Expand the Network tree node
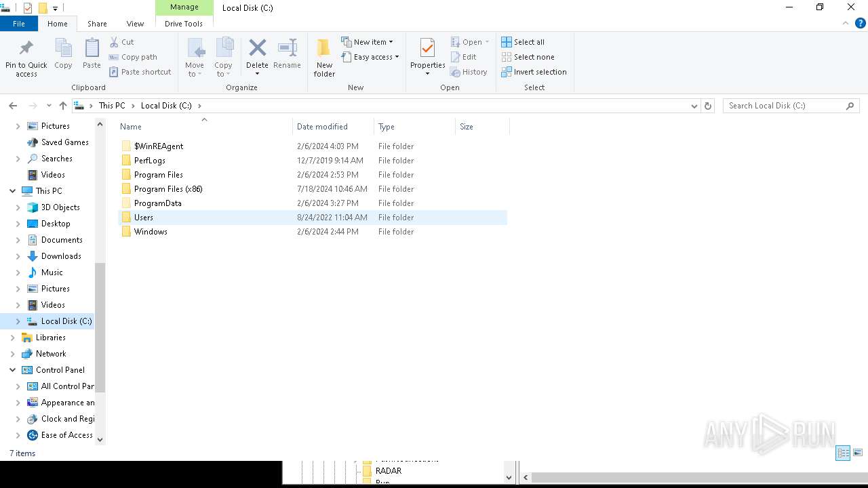The image size is (868, 488). pos(12,354)
